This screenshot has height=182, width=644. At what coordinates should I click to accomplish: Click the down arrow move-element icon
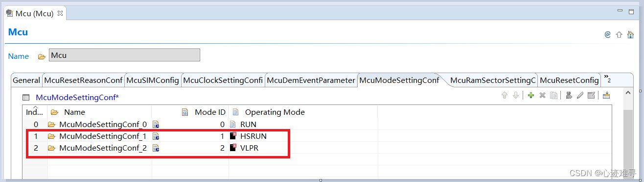pos(515,96)
